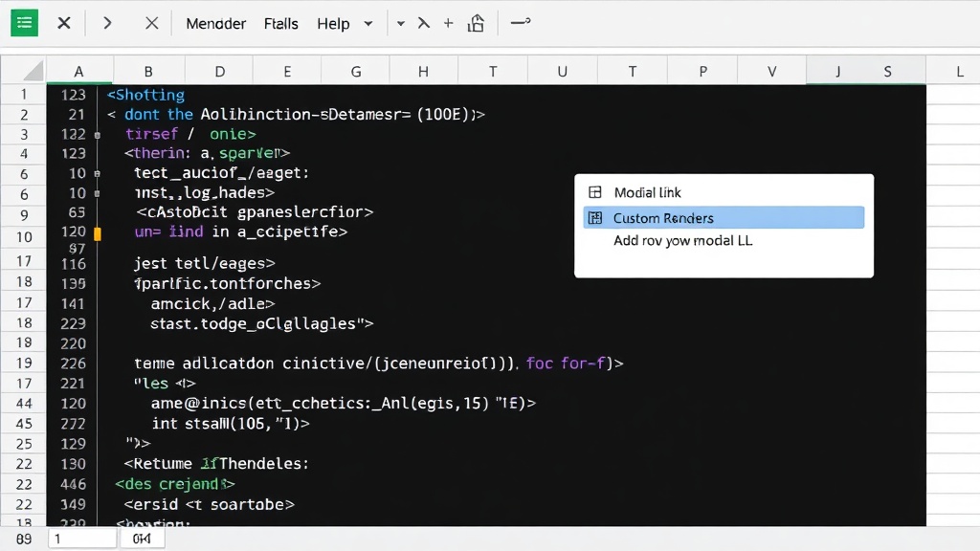Click the arrow-line icon at toolbar end

click(521, 22)
